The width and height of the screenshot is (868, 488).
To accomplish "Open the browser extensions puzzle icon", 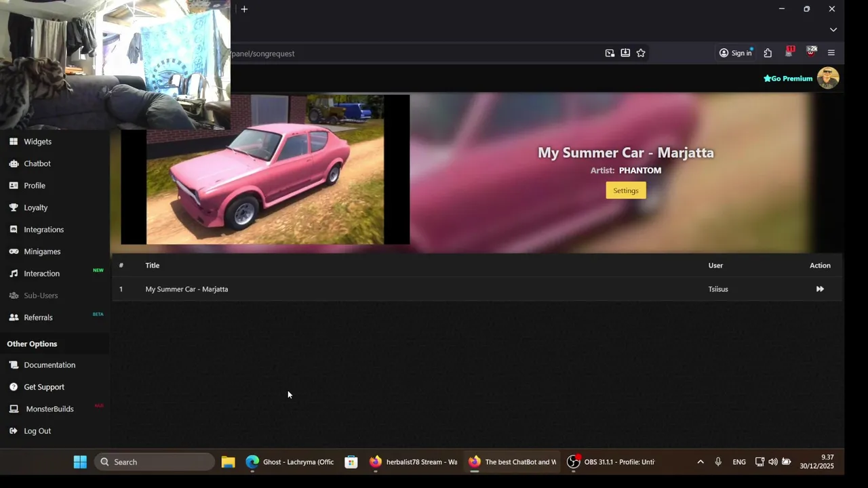I will (x=768, y=53).
